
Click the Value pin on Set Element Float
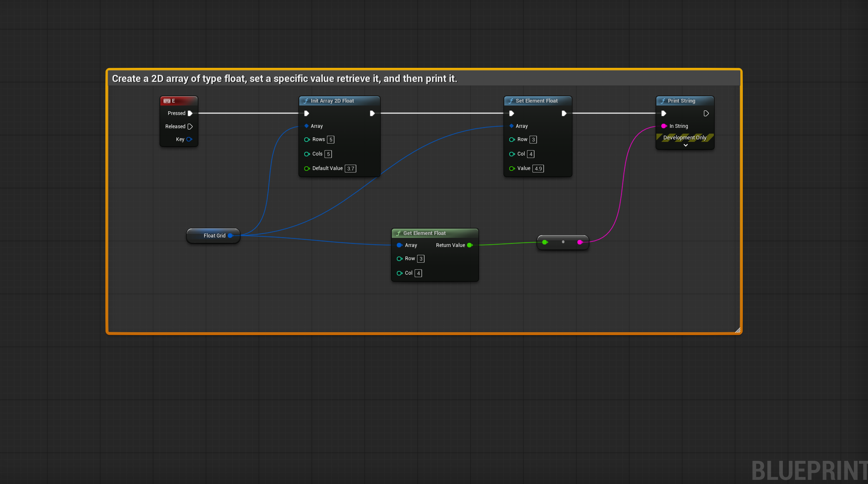coord(512,169)
